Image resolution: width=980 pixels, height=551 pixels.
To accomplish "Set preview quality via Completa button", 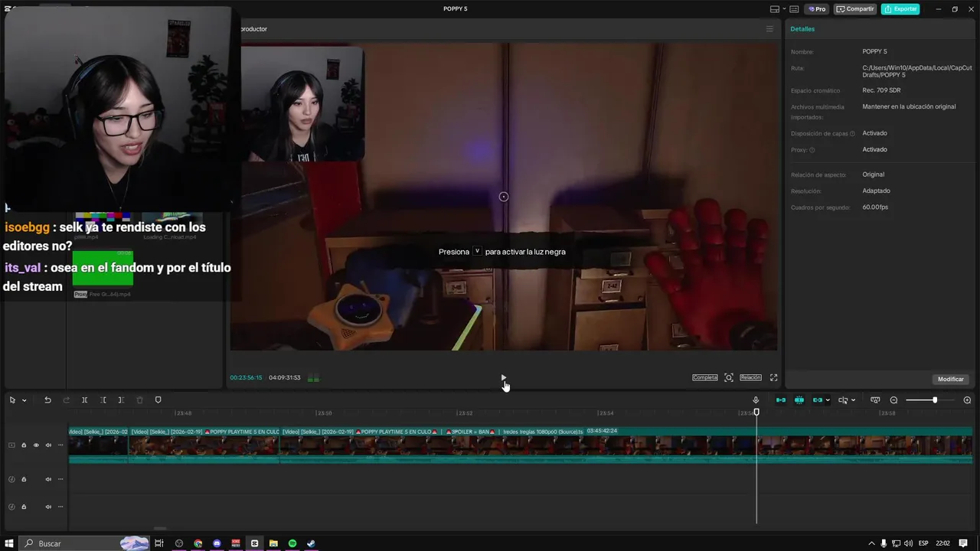I will [705, 377].
